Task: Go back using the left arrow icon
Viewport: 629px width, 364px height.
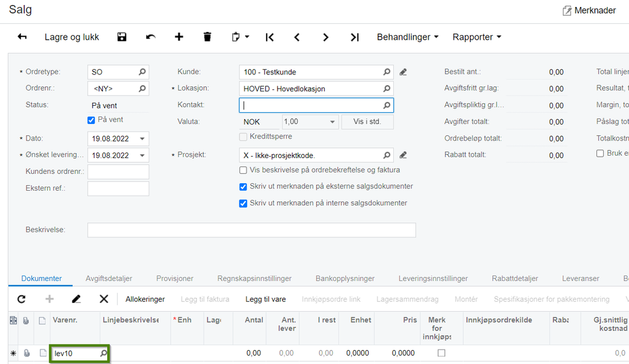Action: (x=22, y=37)
